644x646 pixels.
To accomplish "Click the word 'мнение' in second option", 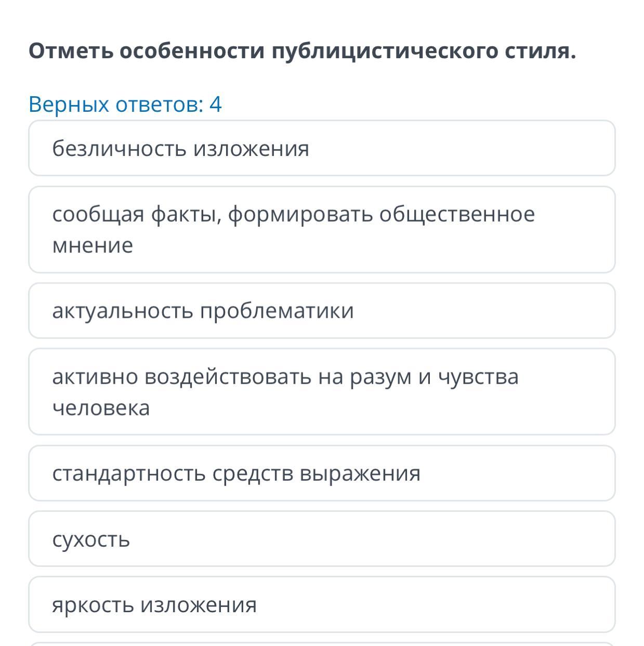I will point(93,246).
